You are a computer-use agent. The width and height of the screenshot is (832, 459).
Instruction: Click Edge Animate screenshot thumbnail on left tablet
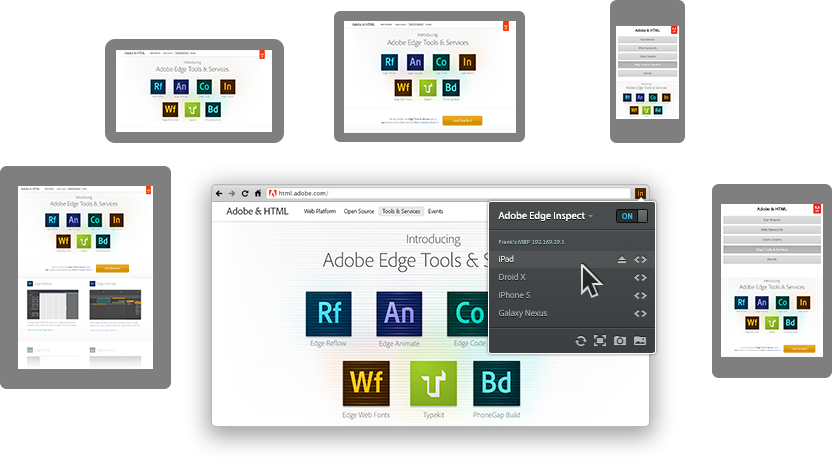[x=115, y=304]
